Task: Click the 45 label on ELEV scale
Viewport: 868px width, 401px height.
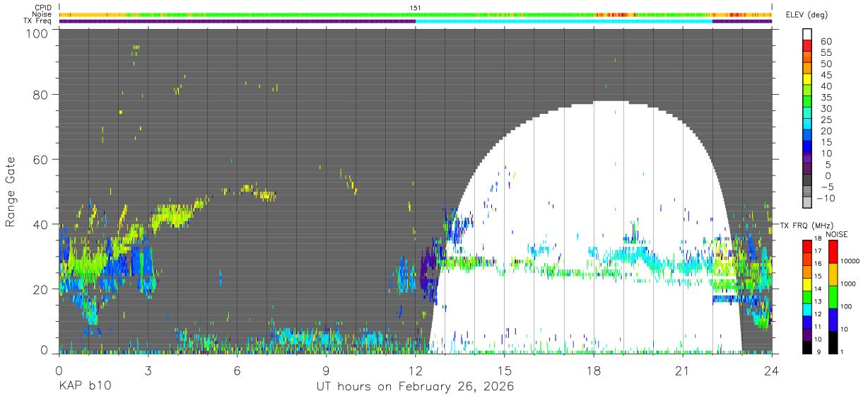Action: [x=826, y=75]
